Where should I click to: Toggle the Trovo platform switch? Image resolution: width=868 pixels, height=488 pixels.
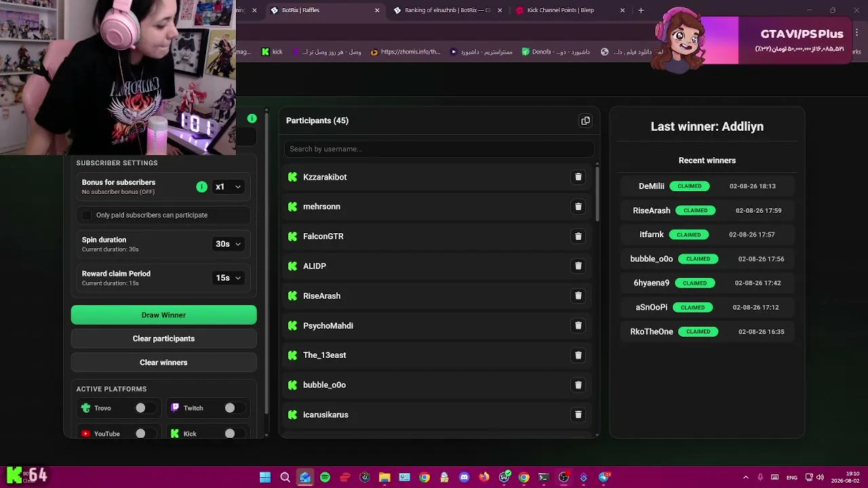click(x=144, y=408)
